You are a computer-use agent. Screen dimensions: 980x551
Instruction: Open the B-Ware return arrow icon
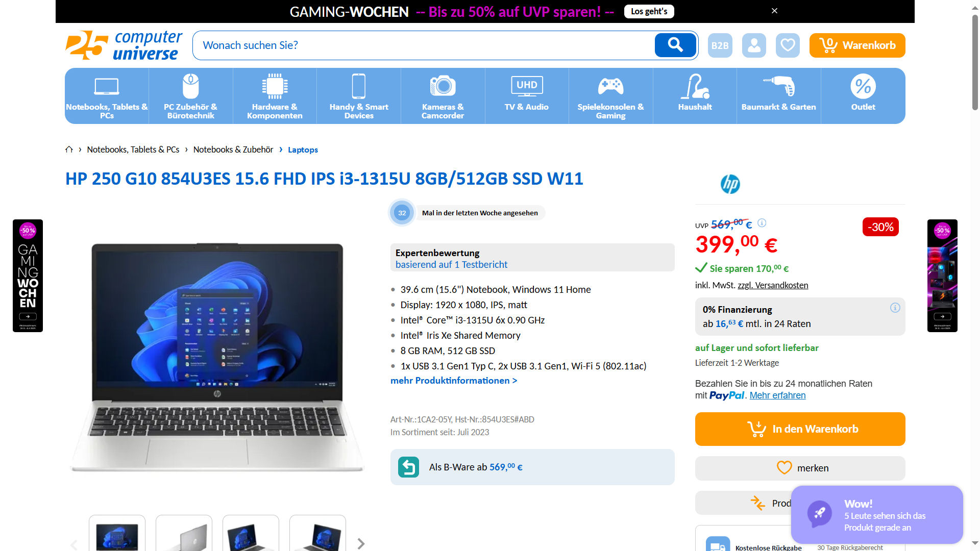point(408,467)
